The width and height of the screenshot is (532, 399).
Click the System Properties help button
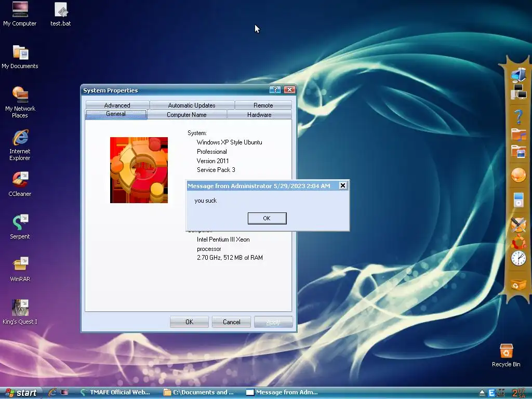(x=275, y=89)
